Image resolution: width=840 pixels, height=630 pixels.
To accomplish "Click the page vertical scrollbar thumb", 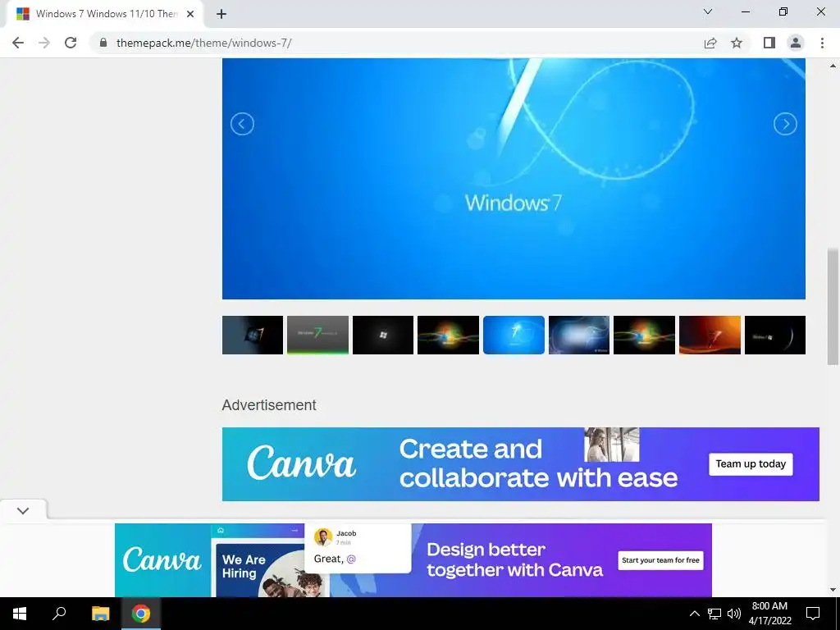I will point(833,307).
